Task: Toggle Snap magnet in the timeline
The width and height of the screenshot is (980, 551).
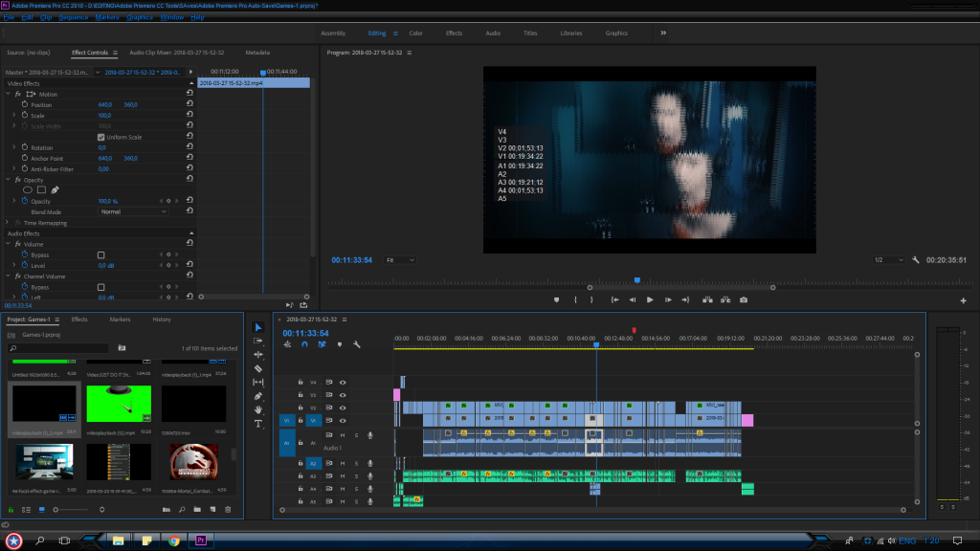Action: [304, 344]
